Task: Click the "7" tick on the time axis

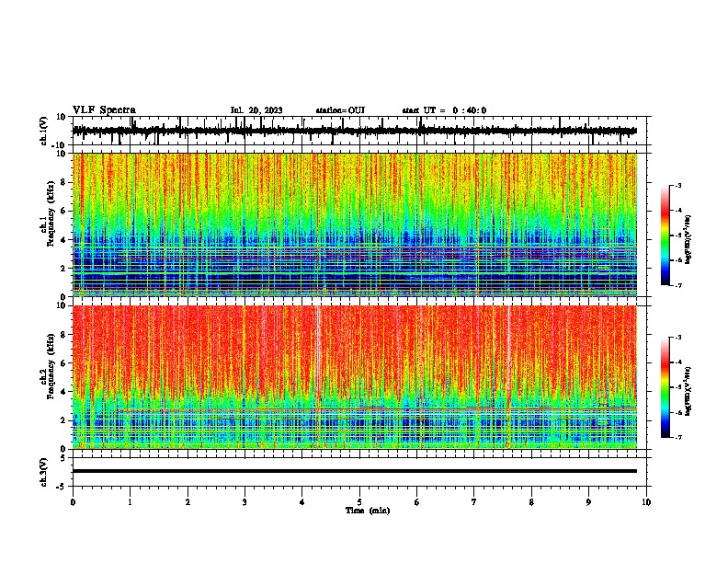Action: pyautogui.click(x=474, y=502)
